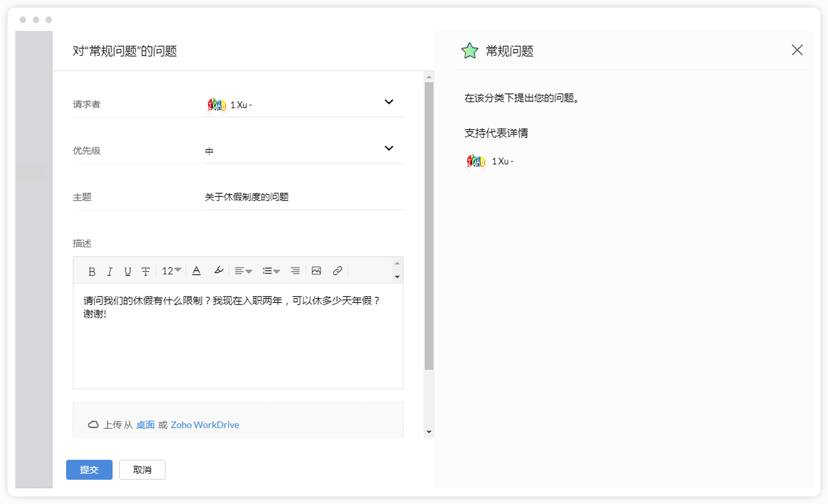Open the list style dropdown
The height and width of the screenshot is (504, 828).
pos(271,271)
